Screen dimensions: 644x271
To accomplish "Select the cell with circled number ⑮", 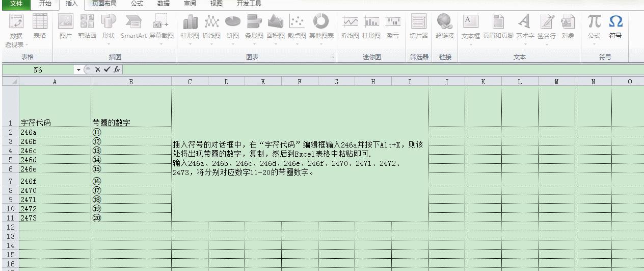I will [x=131, y=168].
